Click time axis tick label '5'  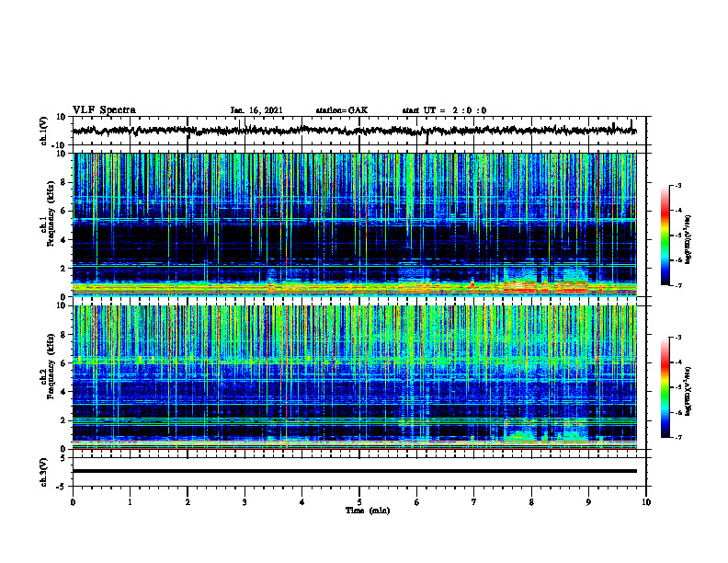point(359,502)
